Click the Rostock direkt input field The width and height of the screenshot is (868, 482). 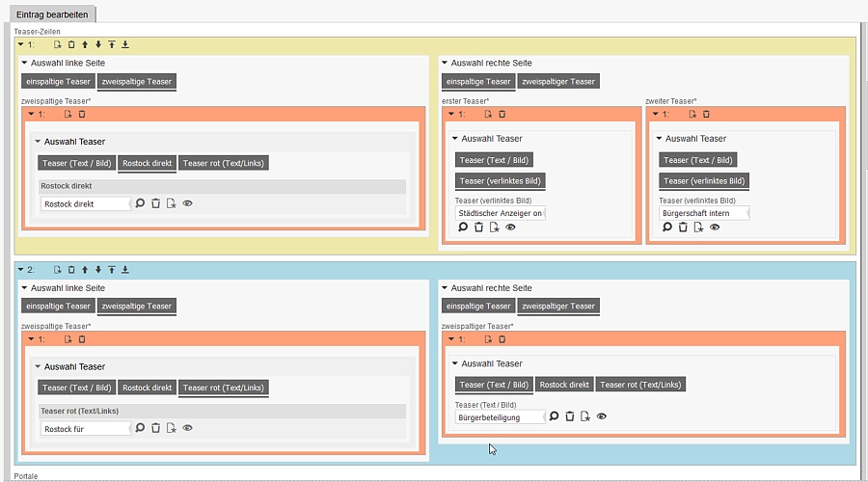pyautogui.click(x=85, y=203)
